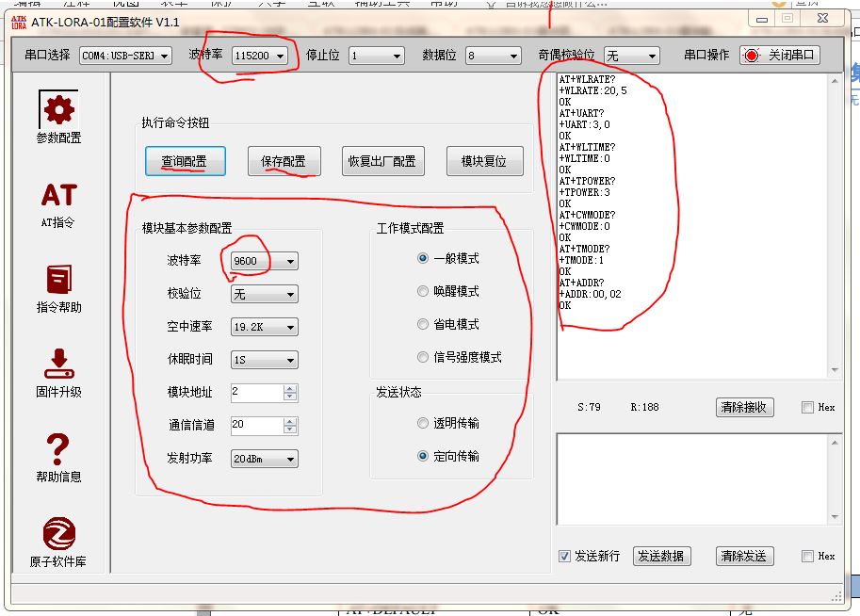The image size is (860, 616).
Task: Click the +TPOWER:3 line in receive log
Action: [x=585, y=192]
